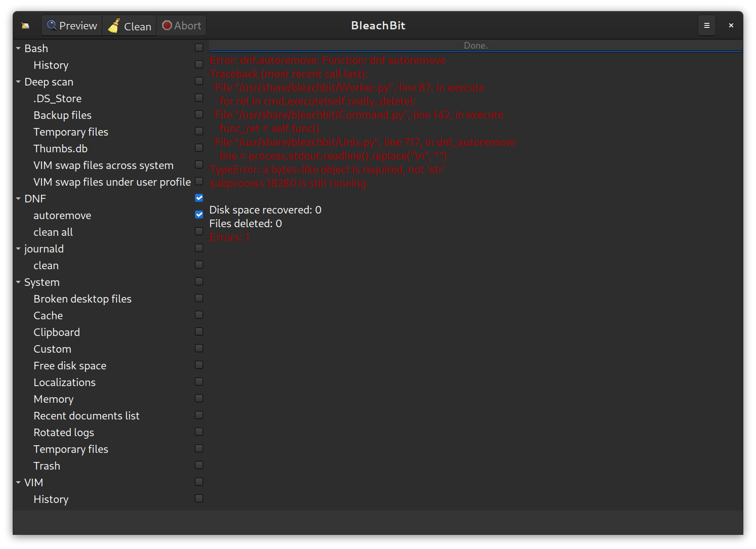The width and height of the screenshot is (756, 549).
Task: Collapse the System tree section
Action: [18, 282]
